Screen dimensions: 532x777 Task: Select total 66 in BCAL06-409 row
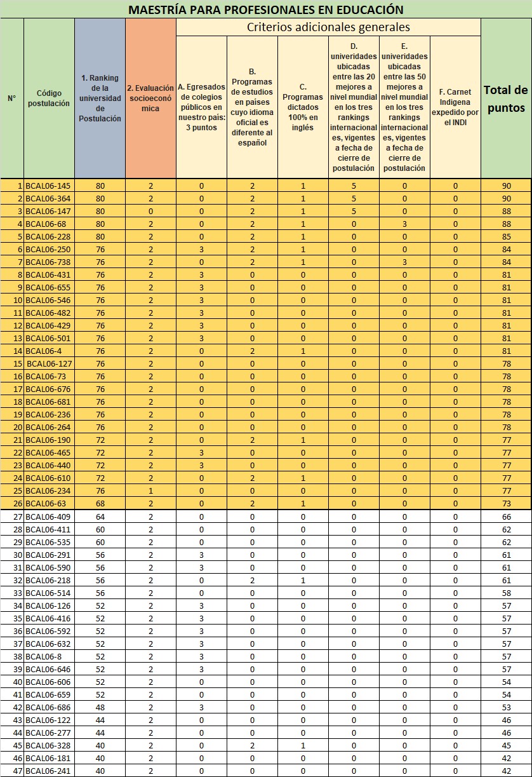coord(506,517)
